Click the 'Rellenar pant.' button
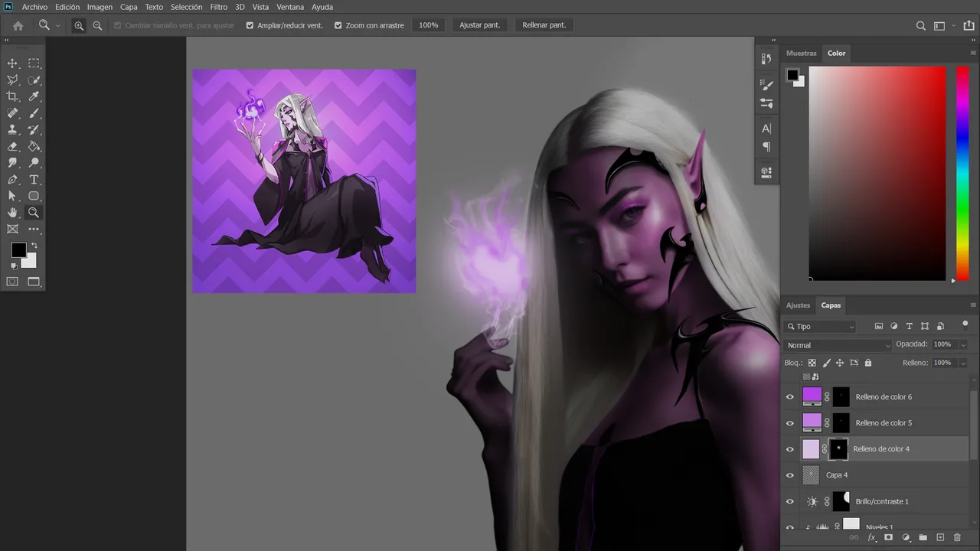This screenshot has height=551, width=980. 544,25
